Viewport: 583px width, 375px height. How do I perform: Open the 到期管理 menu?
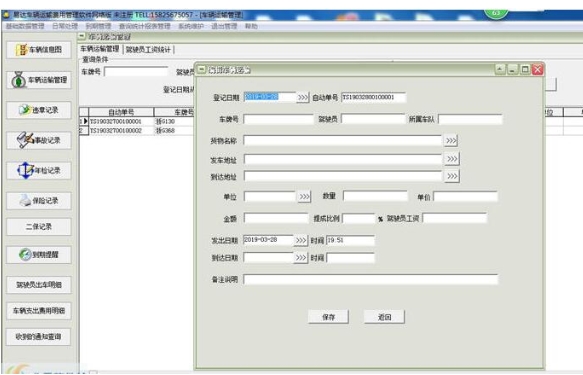point(99,26)
